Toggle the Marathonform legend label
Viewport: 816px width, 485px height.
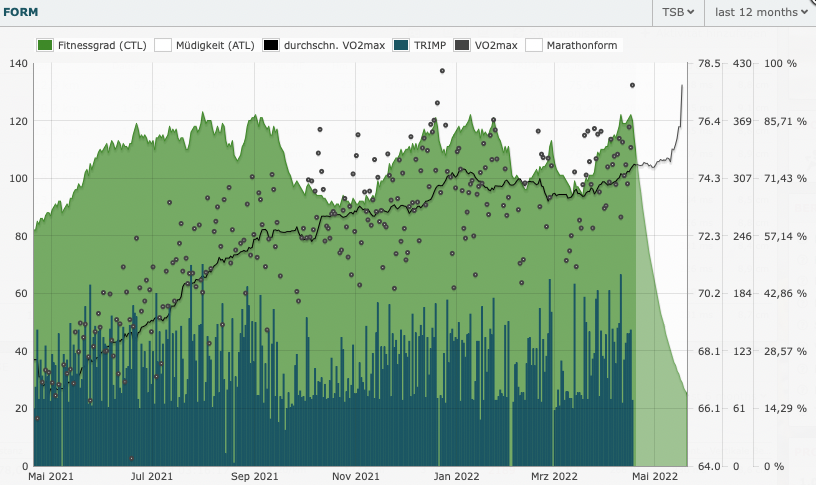[x=582, y=46]
